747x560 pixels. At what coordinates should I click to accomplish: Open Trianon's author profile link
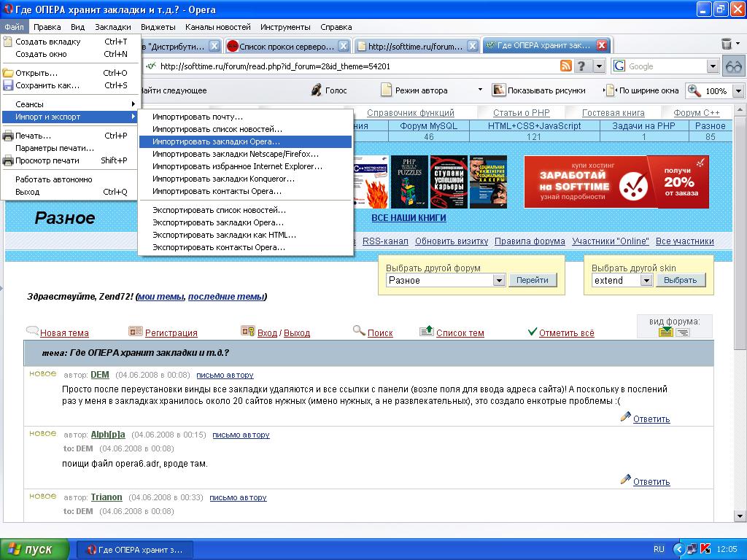click(107, 497)
